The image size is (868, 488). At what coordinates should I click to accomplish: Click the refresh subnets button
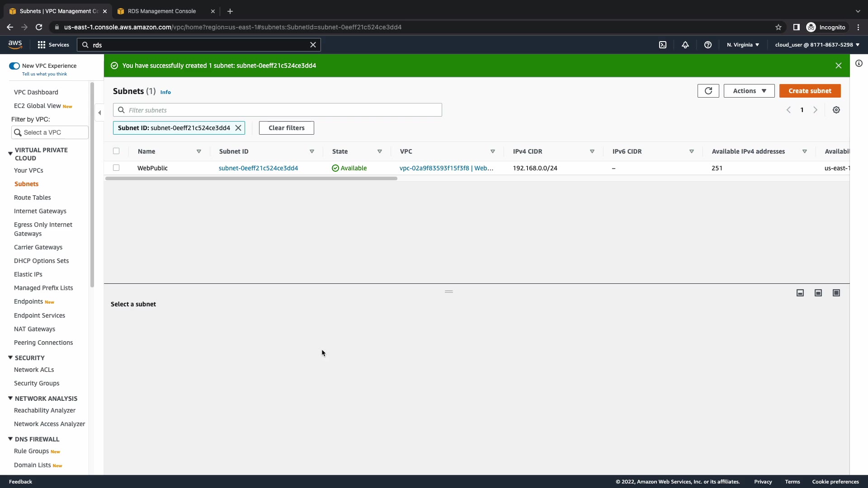pyautogui.click(x=708, y=91)
